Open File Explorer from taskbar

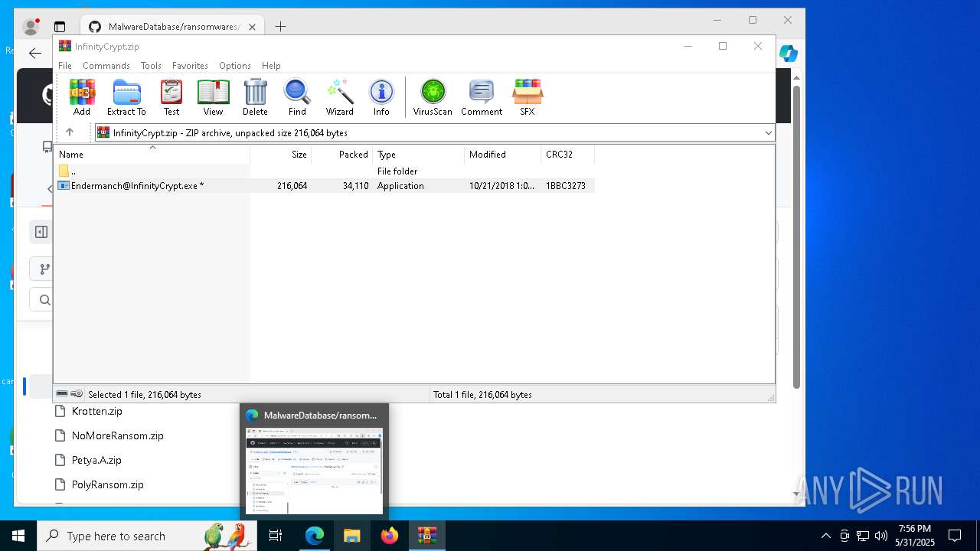coord(351,536)
